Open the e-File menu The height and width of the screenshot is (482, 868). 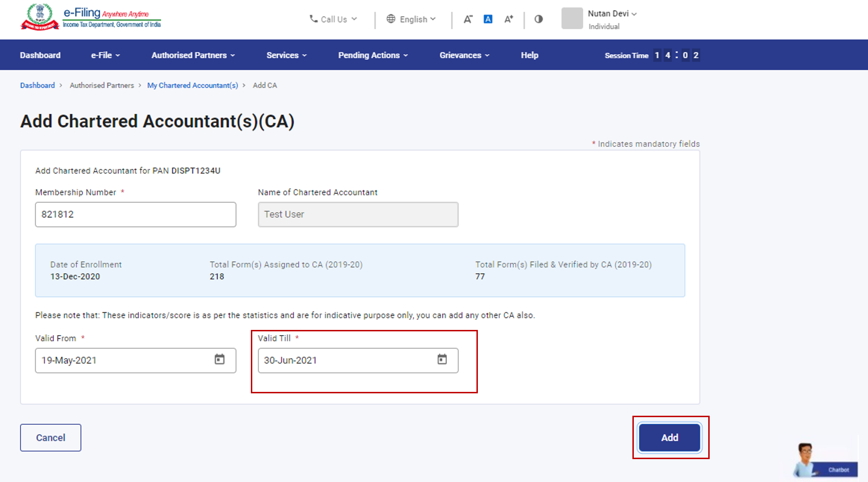[105, 55]
